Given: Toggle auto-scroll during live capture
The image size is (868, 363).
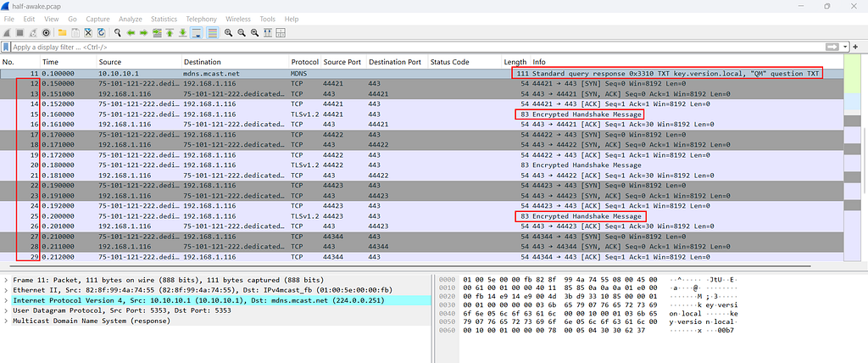Looking at the screenshot, I should tap(196, 33).
